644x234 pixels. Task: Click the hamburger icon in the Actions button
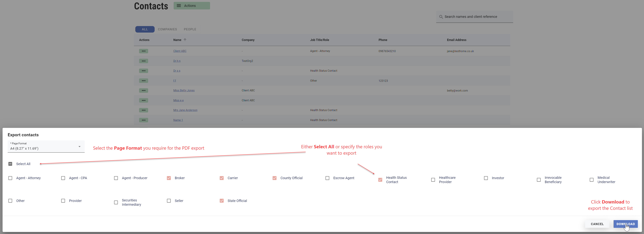pos(179,6)
